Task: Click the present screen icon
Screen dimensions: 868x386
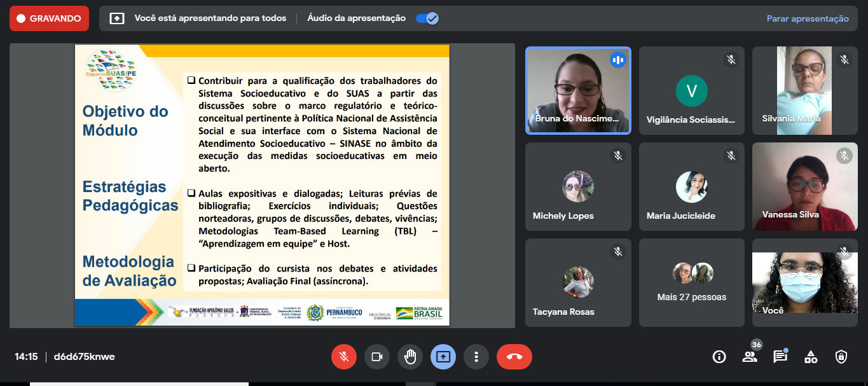Action: (x=443, y=357)
